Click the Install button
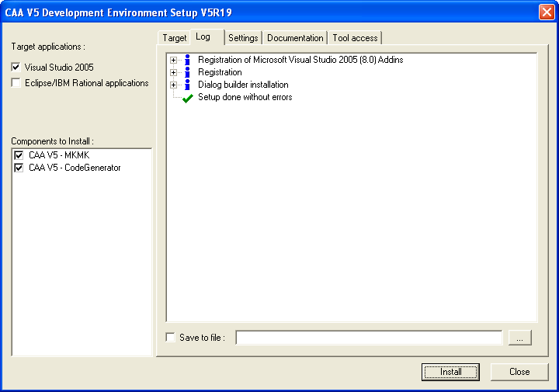559x392 pixels. tap(450, 372)
